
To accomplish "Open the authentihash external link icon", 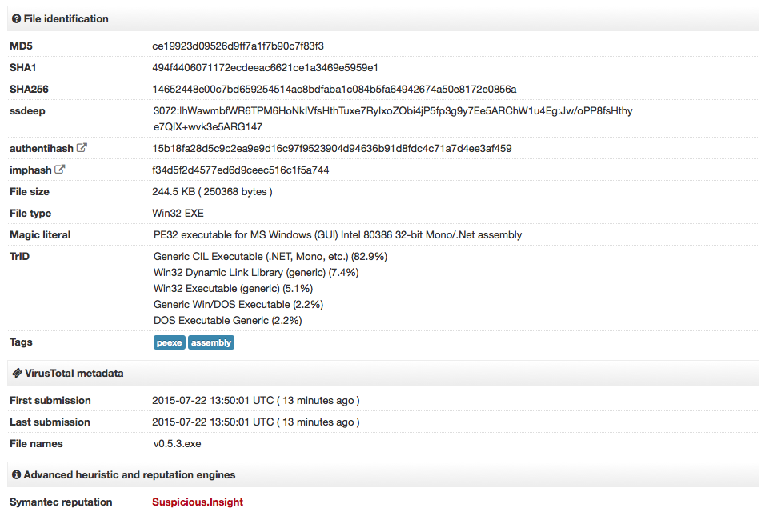I will 82,148.
